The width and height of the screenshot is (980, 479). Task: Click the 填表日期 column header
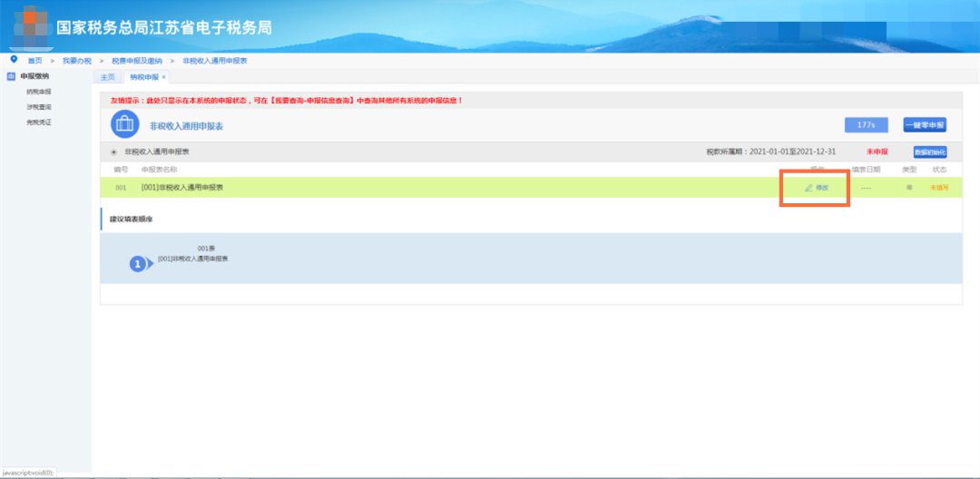(x=866, y=170)
